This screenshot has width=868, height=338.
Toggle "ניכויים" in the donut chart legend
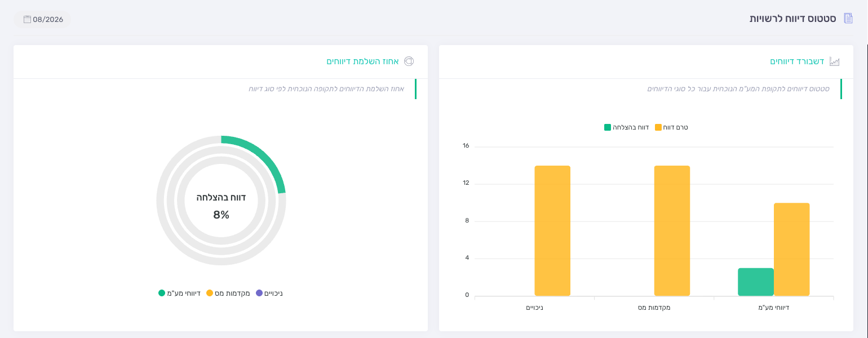[x=269, y=293]
